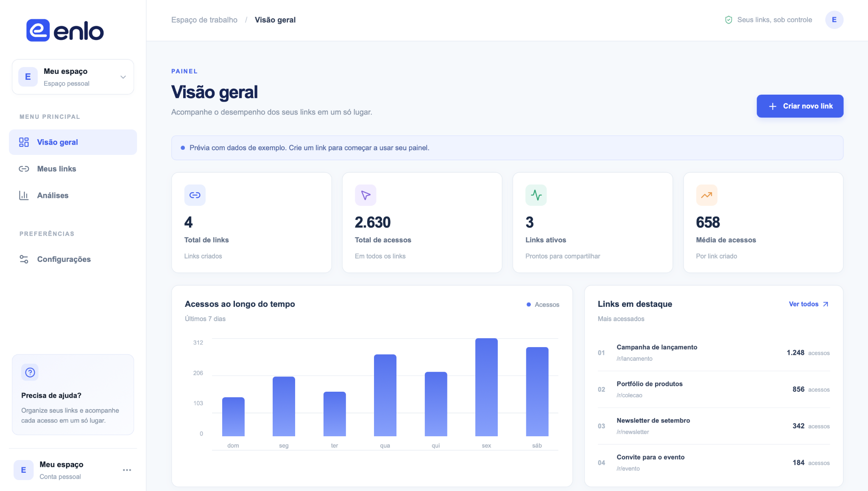Open the user avatar E in header
Viewport: 868px width, 491px height.
(834, 20)
